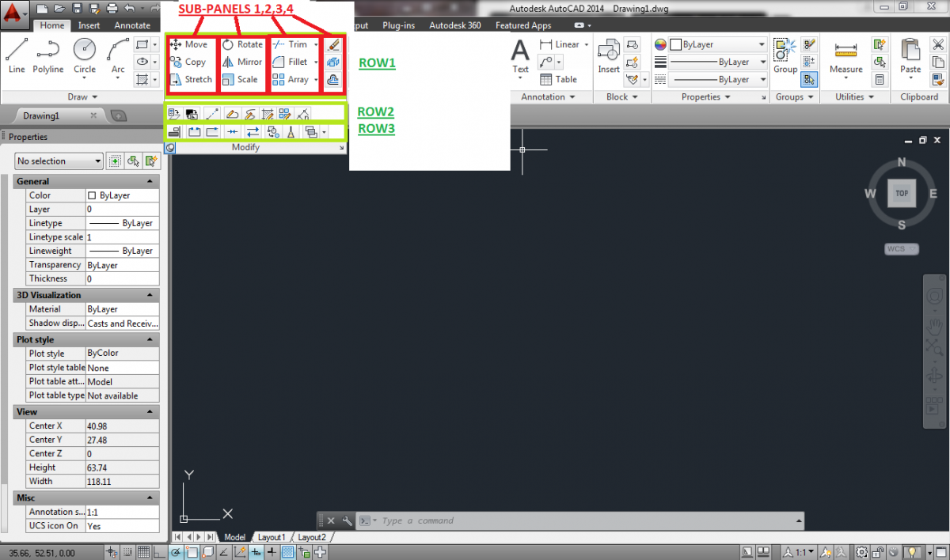Expand the Annotation panel flyout
Viewport: 950px width, 560px height.
coord(549,96)
